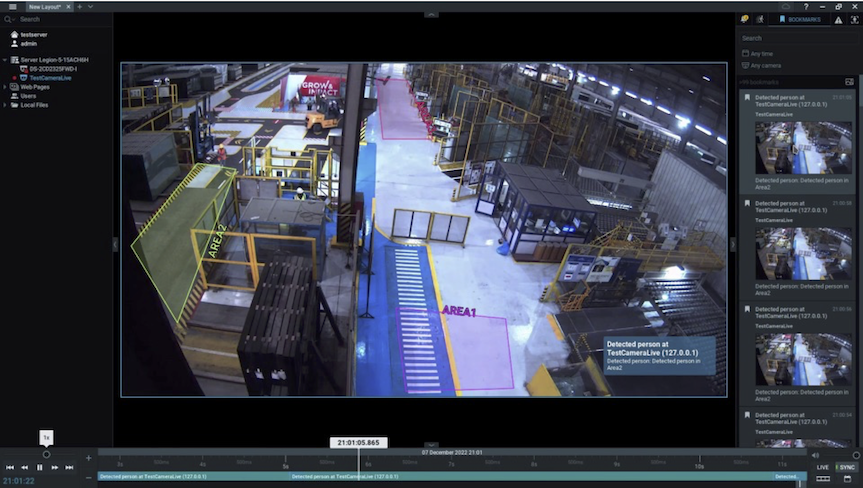This screenshot has width=863, height=488.
Task: Open bookmark thumbnail at 21:00:58
Action: (803, 254)
